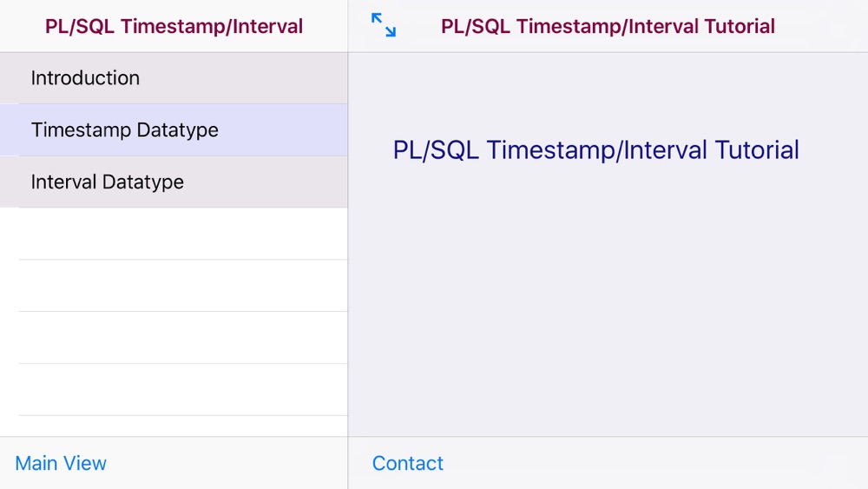Select the second empty list row

coord(174,286)
